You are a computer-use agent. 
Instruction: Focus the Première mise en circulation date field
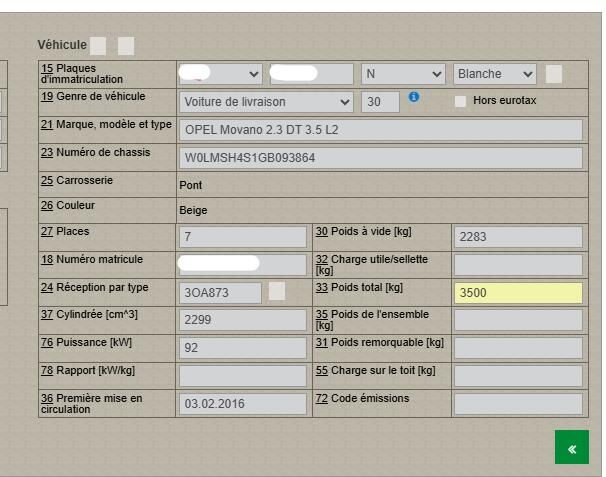[242, 404]
